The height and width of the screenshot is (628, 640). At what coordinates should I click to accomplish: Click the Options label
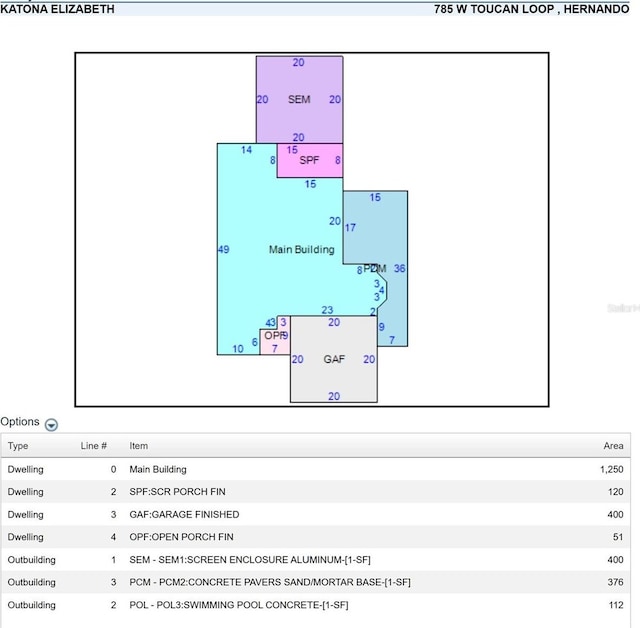20,422
